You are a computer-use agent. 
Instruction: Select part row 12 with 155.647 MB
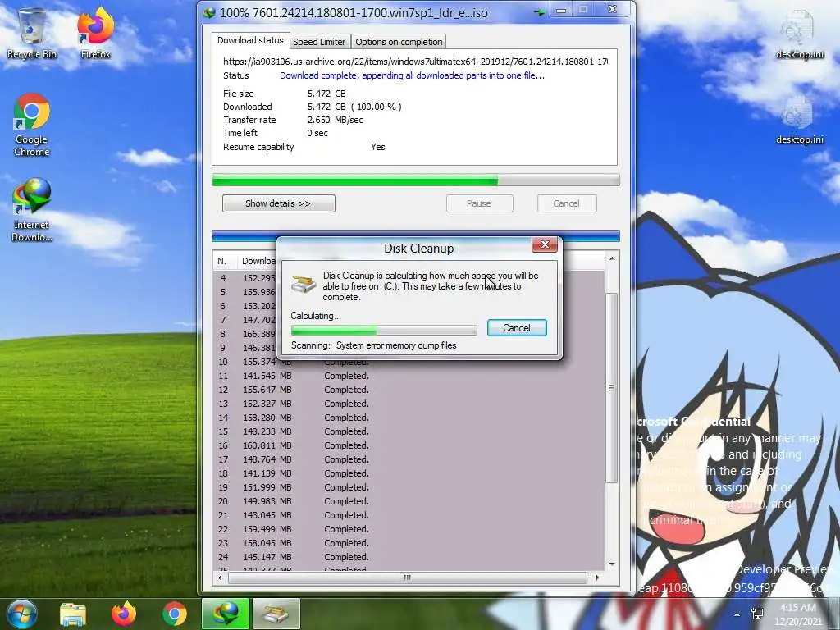[x=409, y=390]
